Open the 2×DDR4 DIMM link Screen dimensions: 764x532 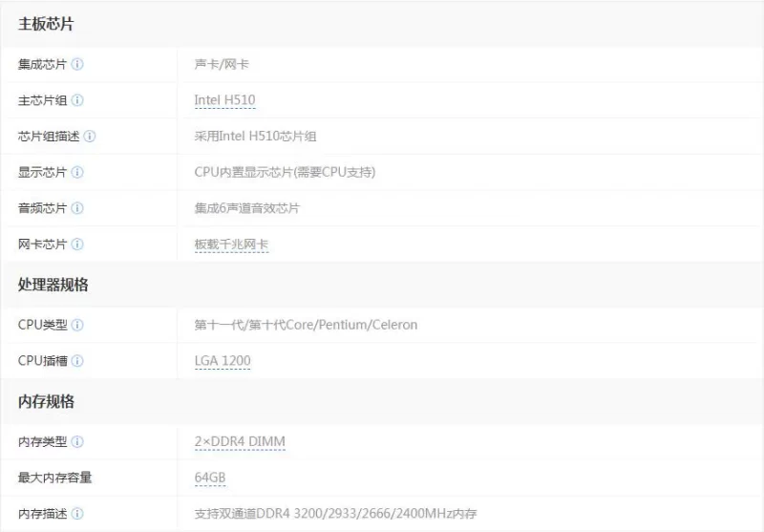click(240, 441)
